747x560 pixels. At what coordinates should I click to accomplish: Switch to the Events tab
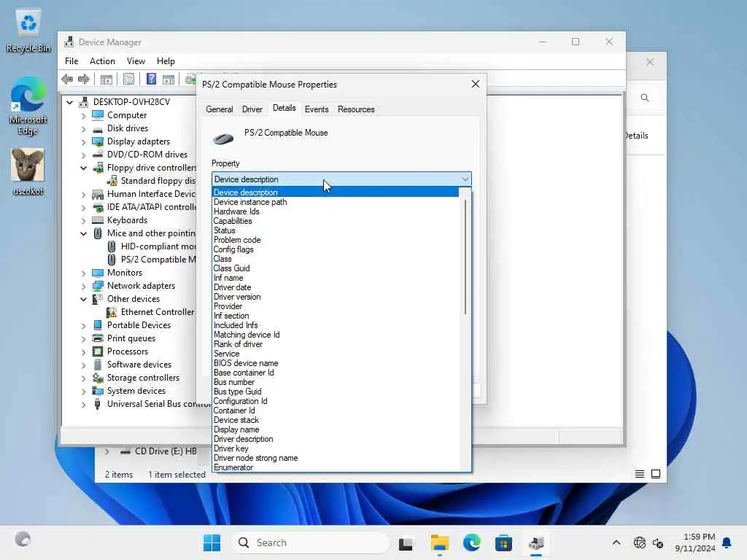(x=317, y=109)
